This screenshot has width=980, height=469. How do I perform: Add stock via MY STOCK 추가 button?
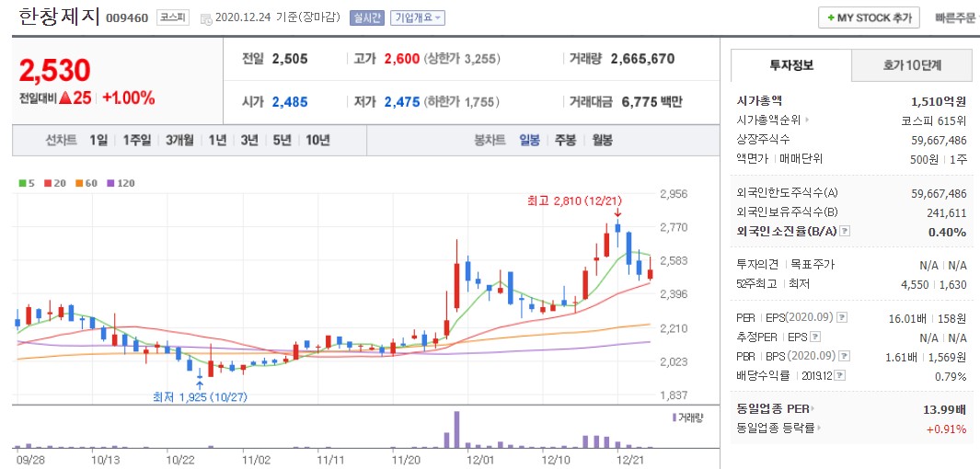tap(869, 18)
